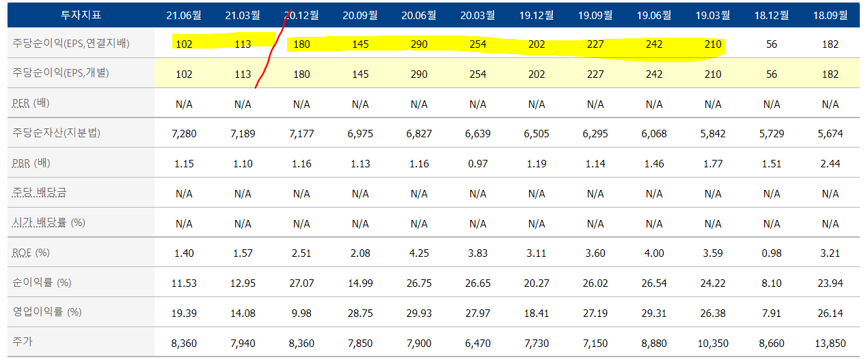Select 주당순자산 value 6,505
This screenshot has height=362, width=868.
[537, 134]
